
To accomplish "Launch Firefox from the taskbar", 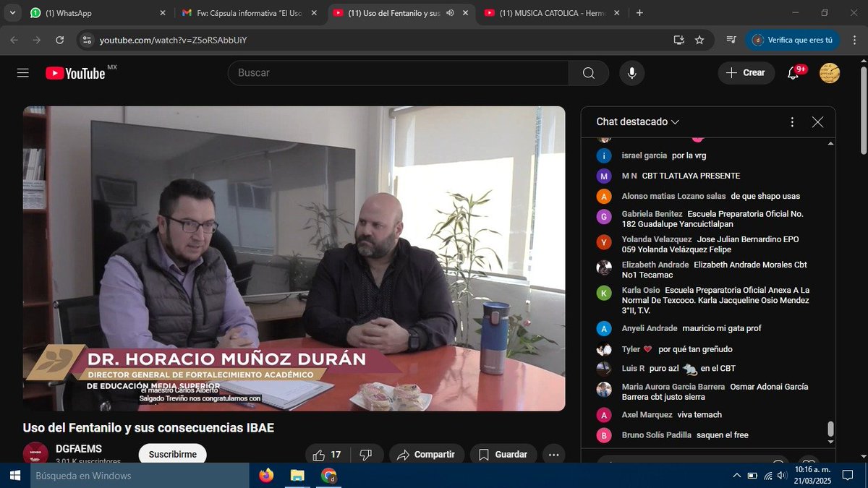I will tap(266, 475).
